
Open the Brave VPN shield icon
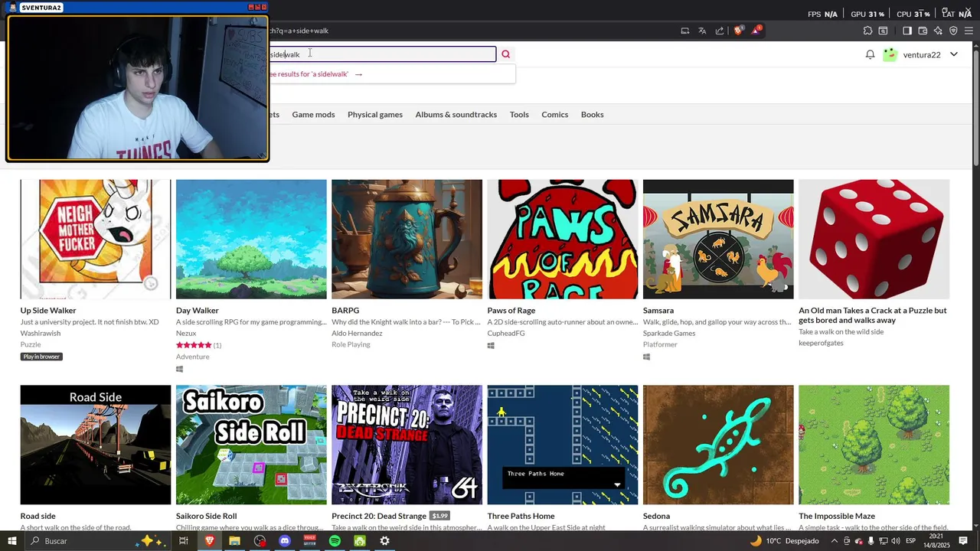[x=953, y=31]
